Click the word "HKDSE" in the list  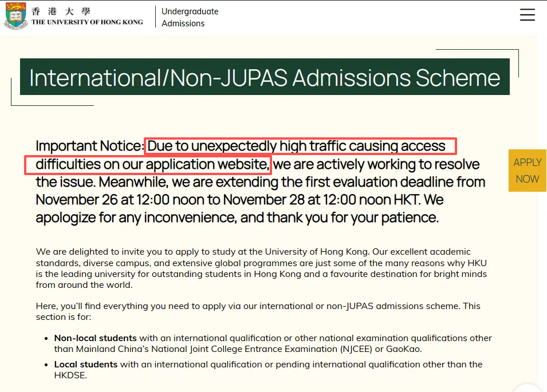coord(69,375)
